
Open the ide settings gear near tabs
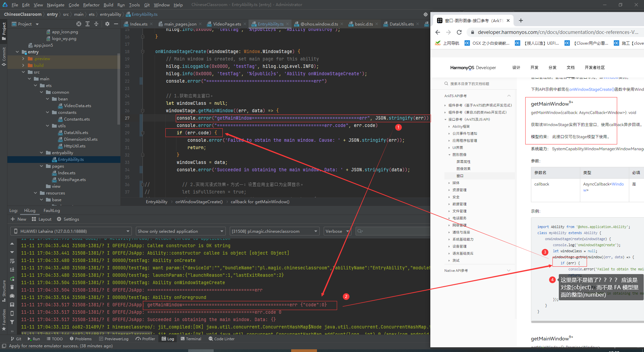(425, 14)
